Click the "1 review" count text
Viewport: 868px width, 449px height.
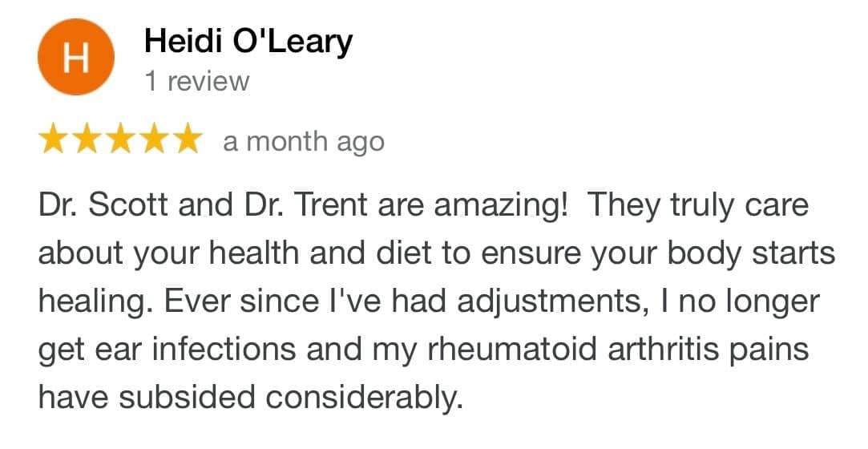click(x=196, y=81)
